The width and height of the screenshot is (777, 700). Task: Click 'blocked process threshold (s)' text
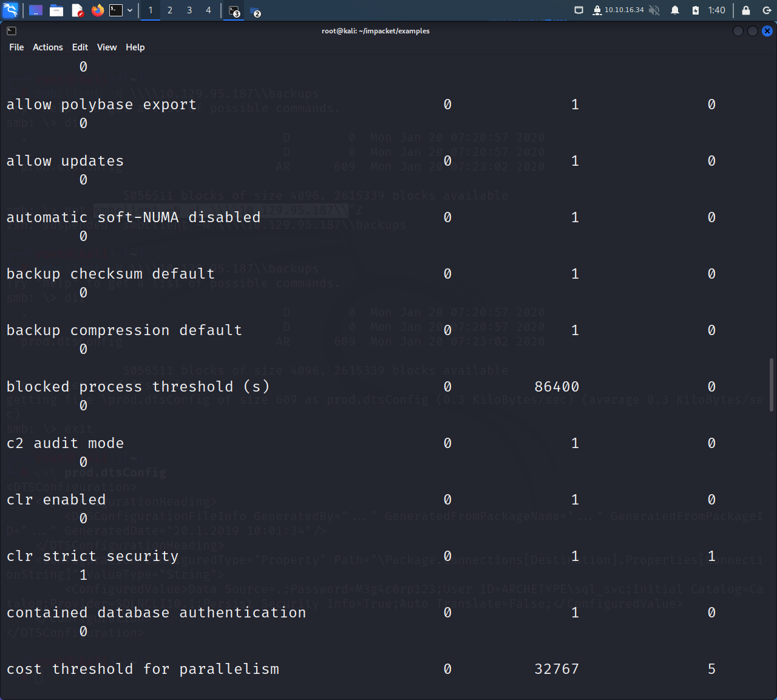pos(138,387)
